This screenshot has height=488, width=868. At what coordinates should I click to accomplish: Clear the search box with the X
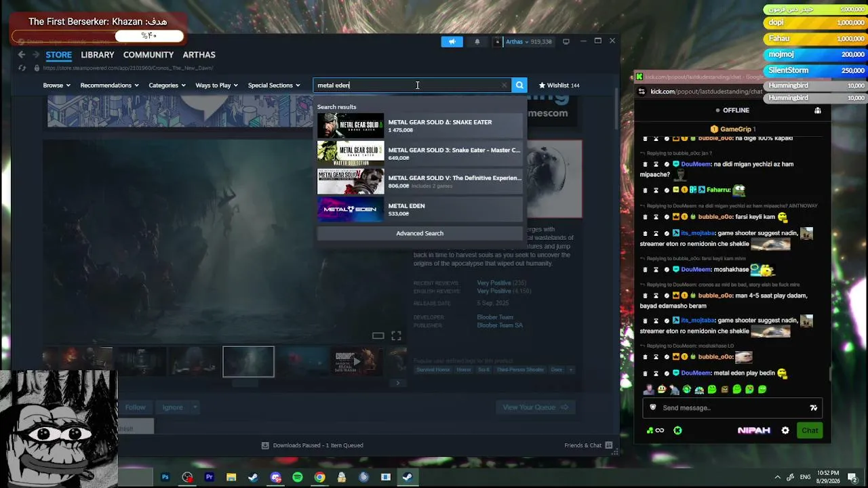tap(504, 85)
